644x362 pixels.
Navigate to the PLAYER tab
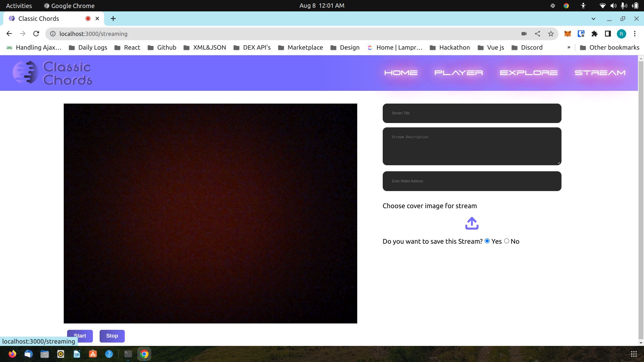[x=459, y=73]
